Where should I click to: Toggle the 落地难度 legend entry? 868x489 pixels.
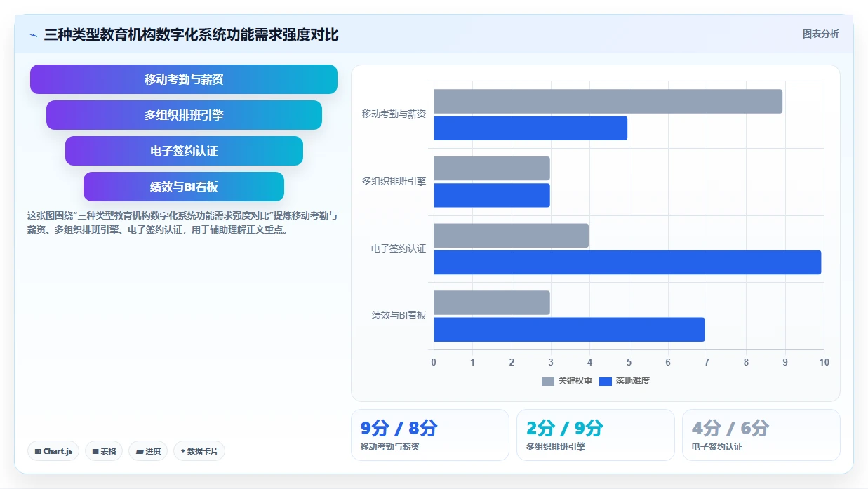625,381
